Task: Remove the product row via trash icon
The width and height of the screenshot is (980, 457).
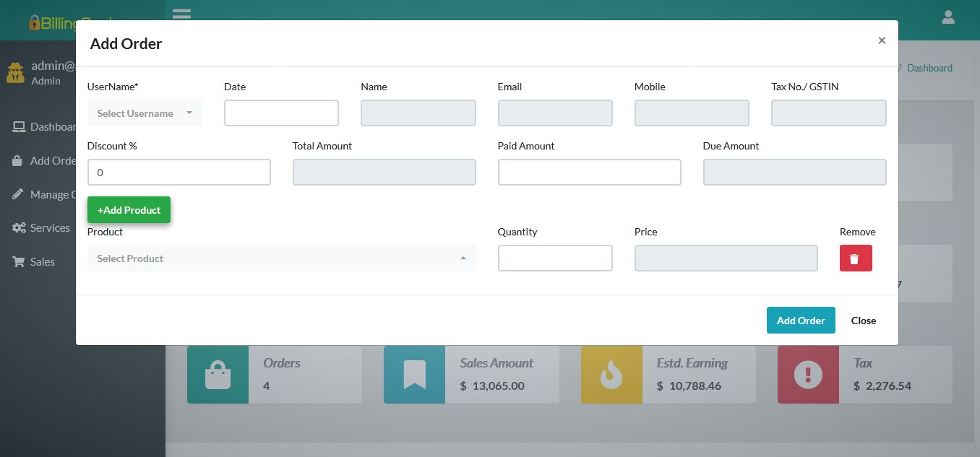Action: (856, 258)
